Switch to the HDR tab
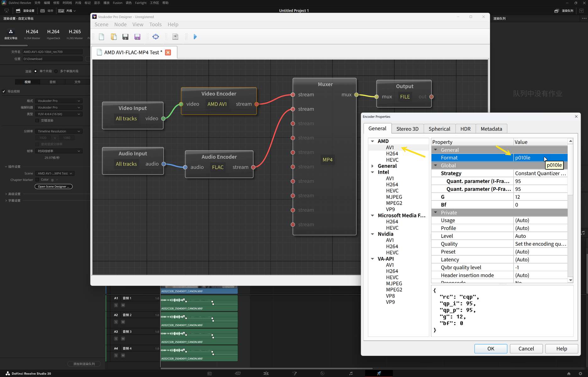This screenshot has width=588, height=377. (x=465, y=129)
